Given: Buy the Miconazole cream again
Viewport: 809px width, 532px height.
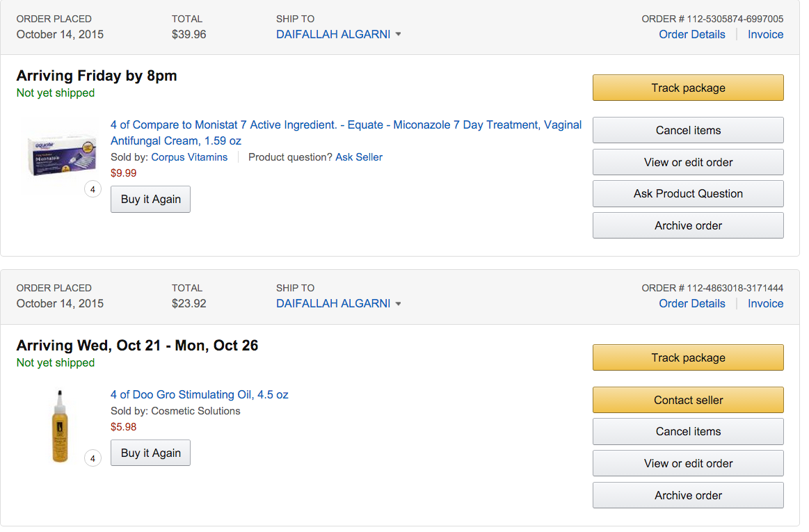Looking at the screenshot, I should click(x=150, y=199).
